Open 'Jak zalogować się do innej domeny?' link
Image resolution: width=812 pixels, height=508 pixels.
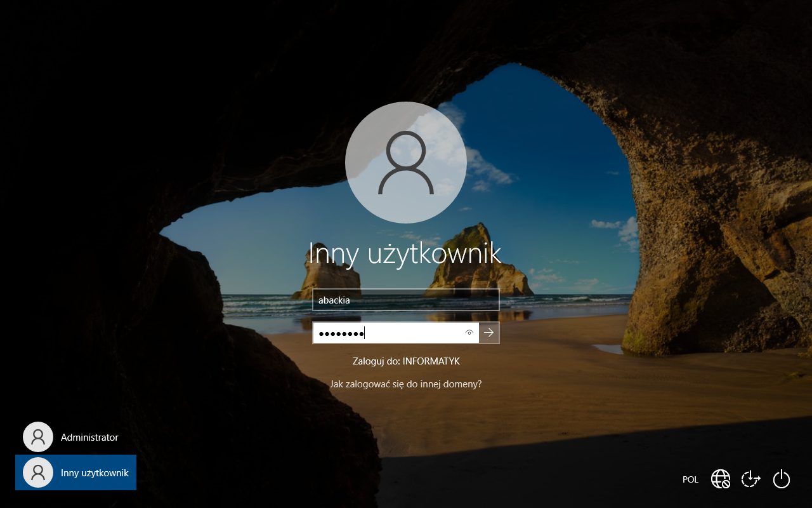click(406, 384)
